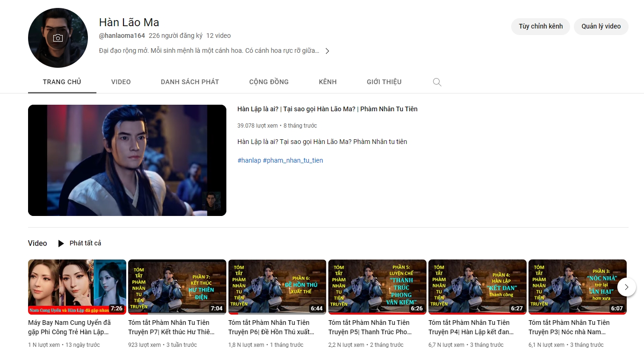Screen dimensions: 644x359
Task: Click the 6:44 duration badge
Action: (x=317, y=309)
